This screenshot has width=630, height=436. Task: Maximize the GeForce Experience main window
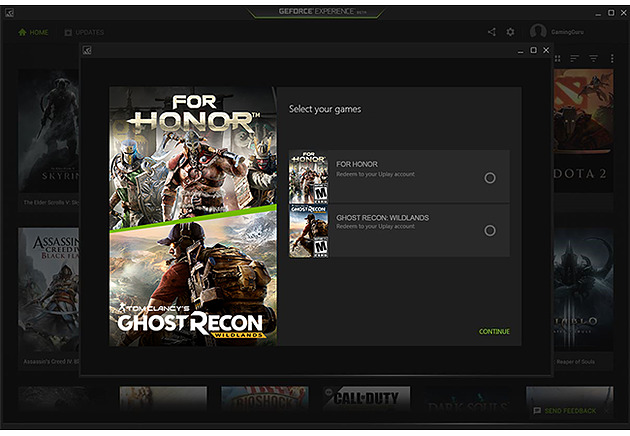611,13
